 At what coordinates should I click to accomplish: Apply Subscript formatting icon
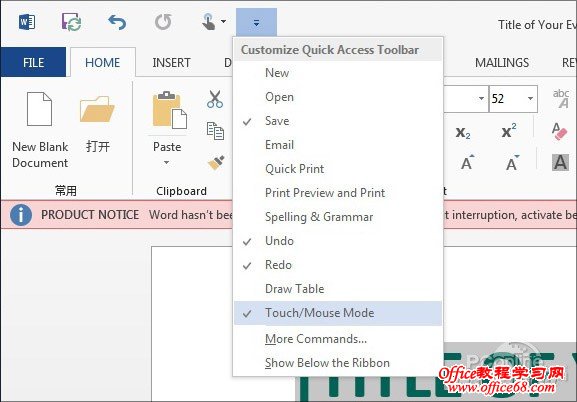click(463, 133)
